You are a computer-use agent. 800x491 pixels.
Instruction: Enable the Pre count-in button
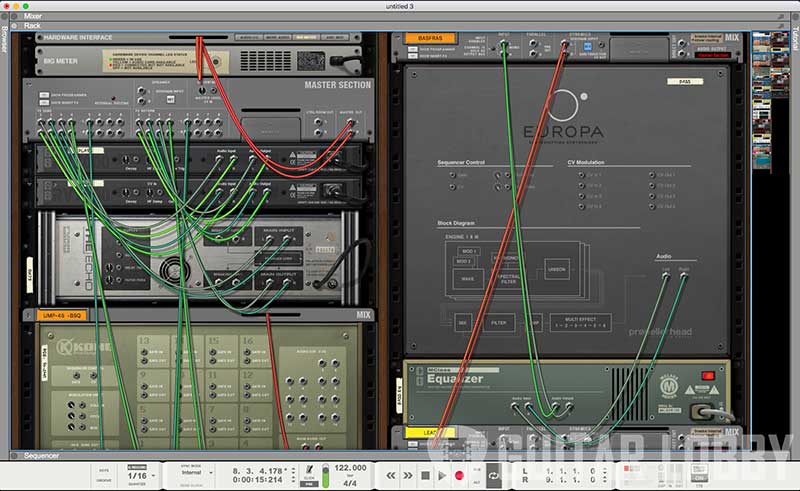pyautogui.click(x=309, y=484)
